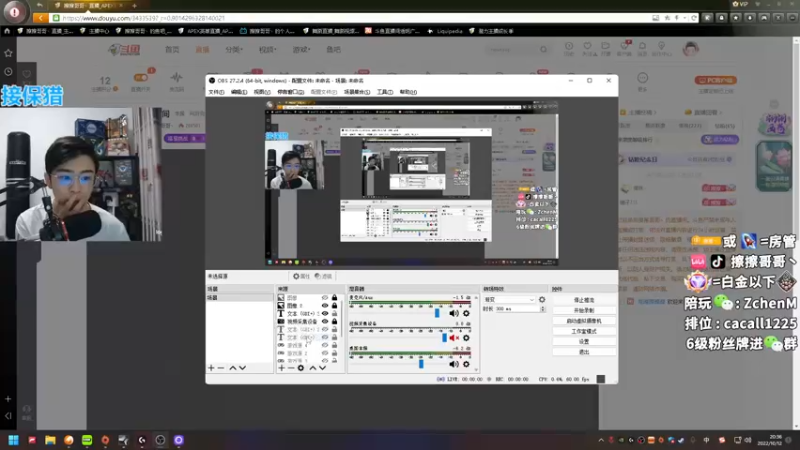Open scene transition properties gear icon

[x=542, y=299]
